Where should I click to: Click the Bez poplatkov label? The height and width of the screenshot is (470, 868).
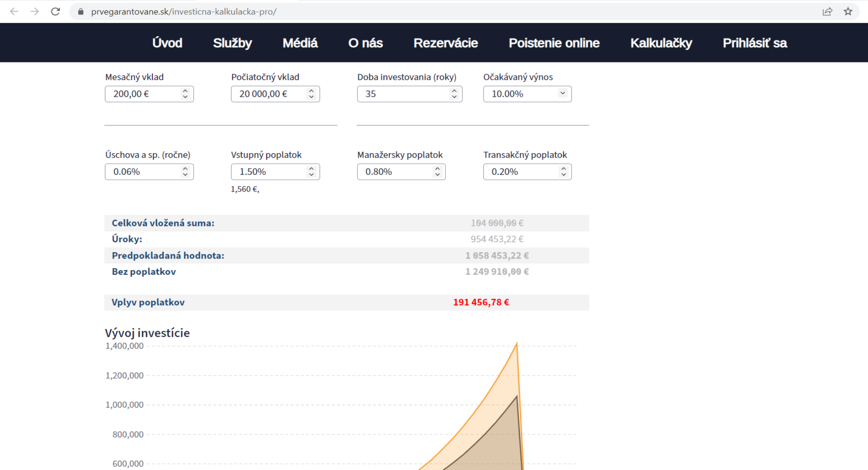tap(144, 272)
